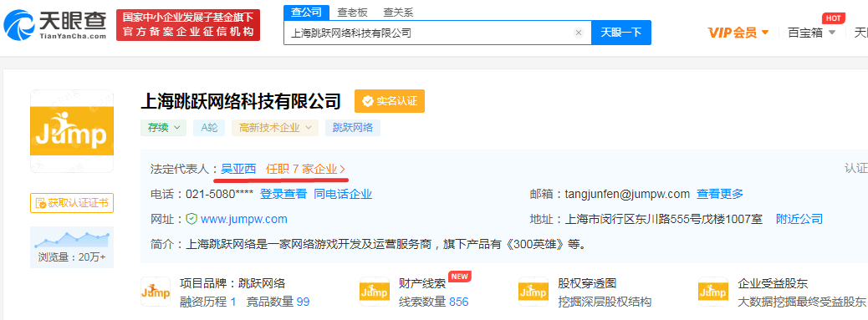Screen dimensions: 868x320
Task: Open the 附近公司 link
Action: point(799,219)
